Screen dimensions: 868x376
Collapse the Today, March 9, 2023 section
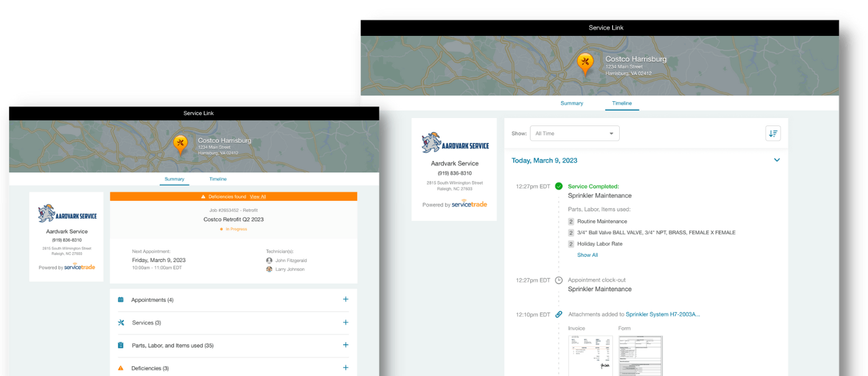point(777,160)
